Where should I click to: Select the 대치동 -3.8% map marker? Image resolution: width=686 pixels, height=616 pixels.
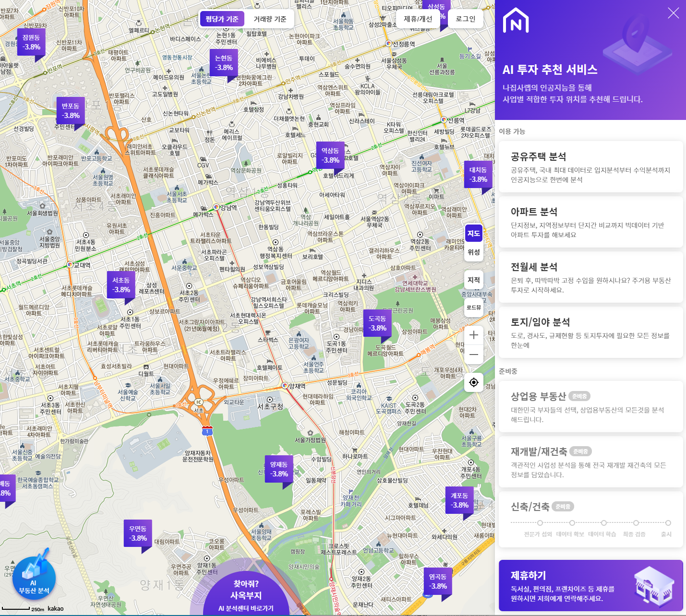pos(478,175)
